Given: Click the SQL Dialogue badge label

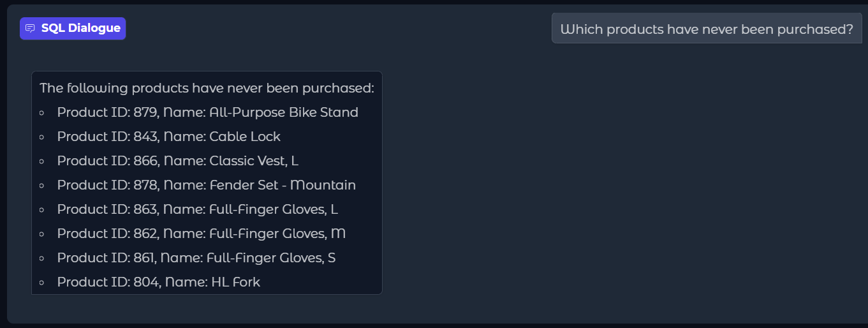Looking at the screenshot, I should point(80,28).
